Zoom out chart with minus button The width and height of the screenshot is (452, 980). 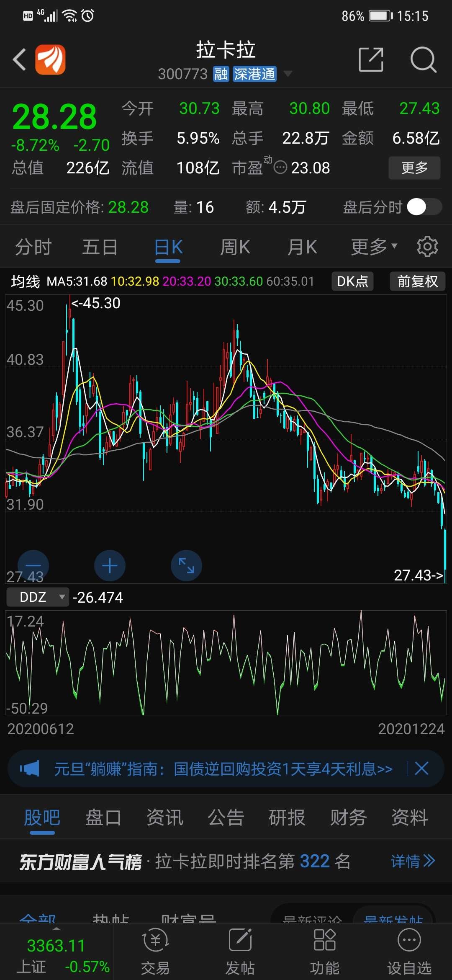point(33,565)
